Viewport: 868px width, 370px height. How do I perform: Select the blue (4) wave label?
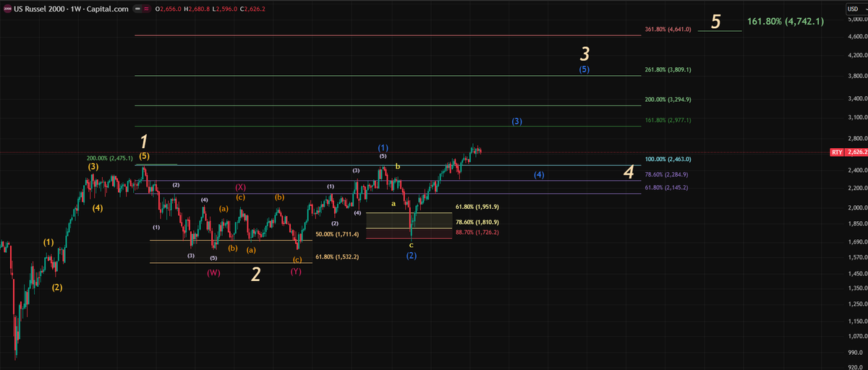[x=539, y=175]
